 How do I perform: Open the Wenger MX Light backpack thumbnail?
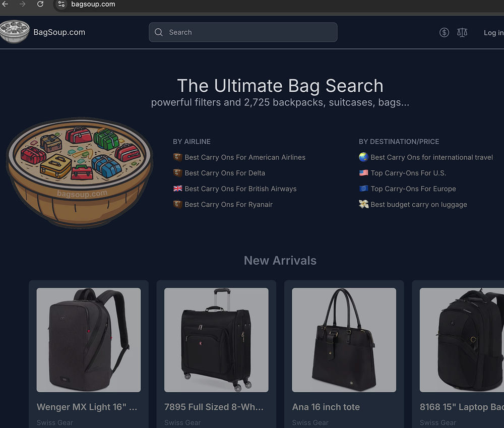(89, 340)
